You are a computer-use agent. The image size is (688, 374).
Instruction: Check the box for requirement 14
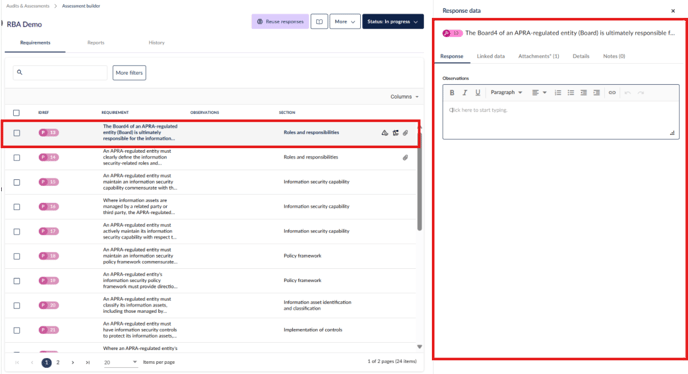[17, 158]
